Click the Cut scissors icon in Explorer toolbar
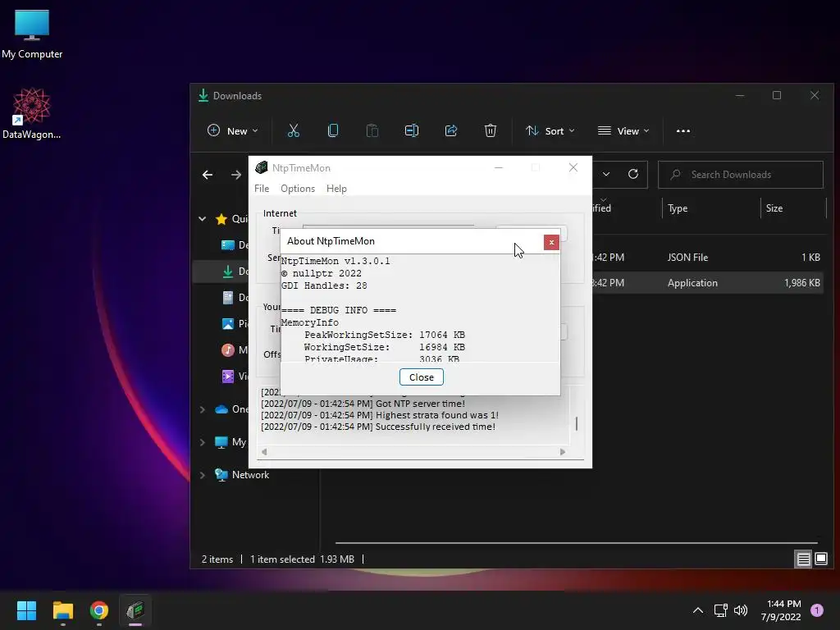Viewport: 840px width, 630px height. point(293,130)
